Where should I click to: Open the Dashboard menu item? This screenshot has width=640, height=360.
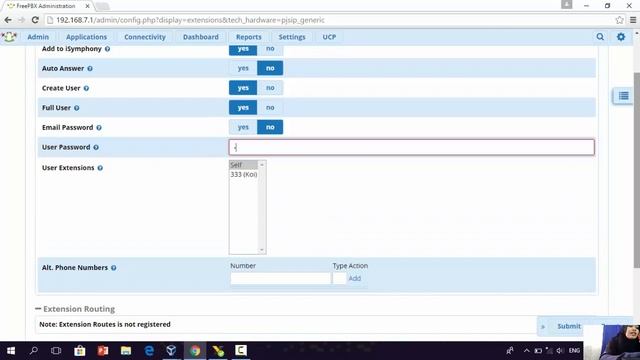tap(200, 37)
